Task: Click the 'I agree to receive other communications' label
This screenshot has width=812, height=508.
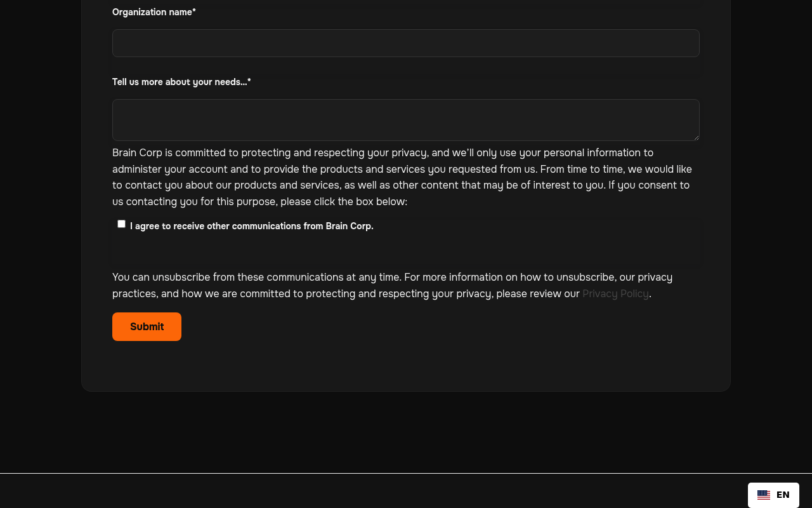Action: (252, 226)
